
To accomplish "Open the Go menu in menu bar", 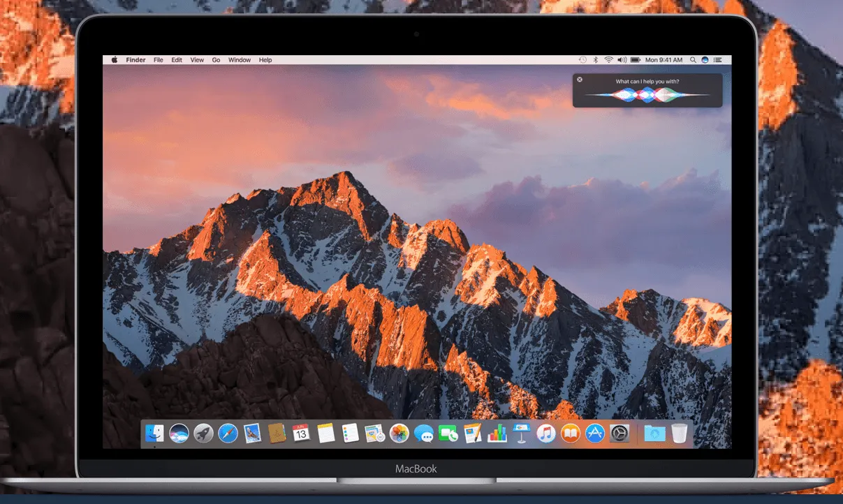I will (x=216, y=60).
